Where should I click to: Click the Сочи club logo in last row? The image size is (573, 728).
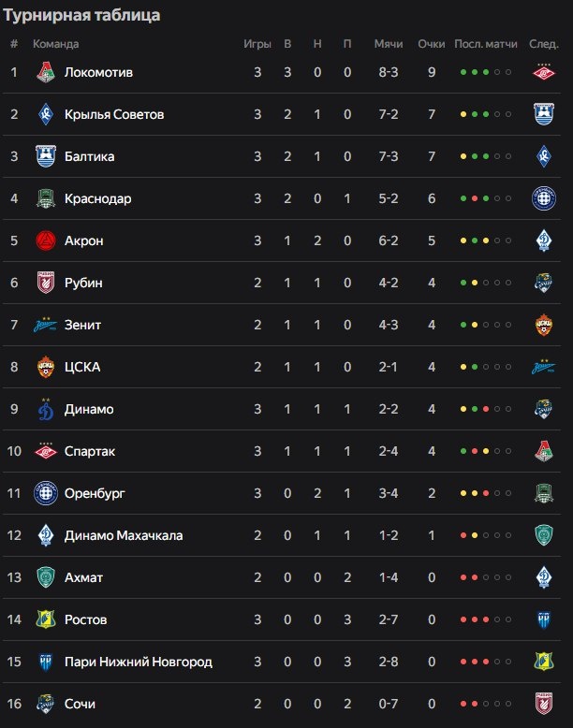pos(46,704)
